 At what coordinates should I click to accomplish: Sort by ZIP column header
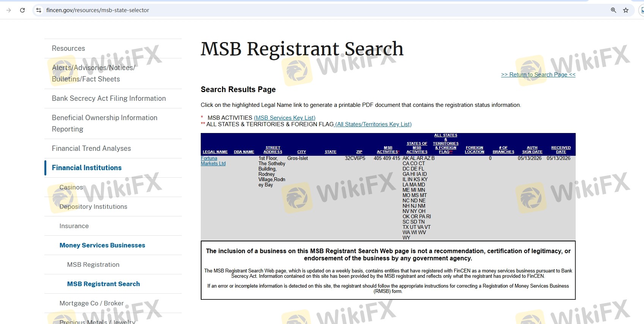tap(359, 152)
